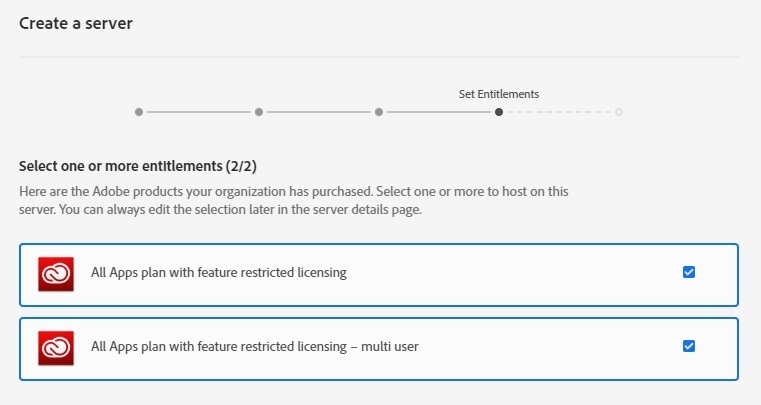The height and width of the screenshot is (405, 761).
Task: Click the progress line between first and second steps
Action: 199,112
